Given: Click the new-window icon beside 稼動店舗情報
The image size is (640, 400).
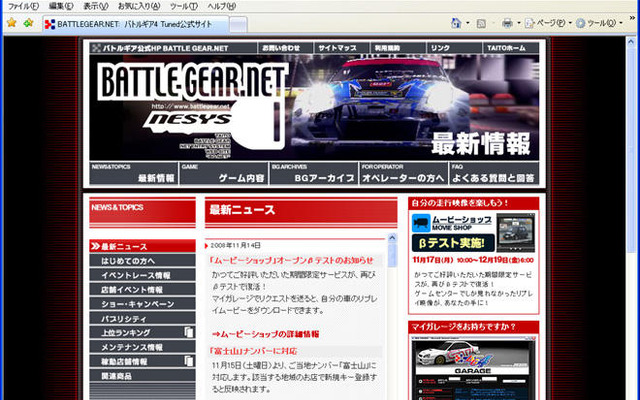Looking at the screenshot, I should [188, 361].
